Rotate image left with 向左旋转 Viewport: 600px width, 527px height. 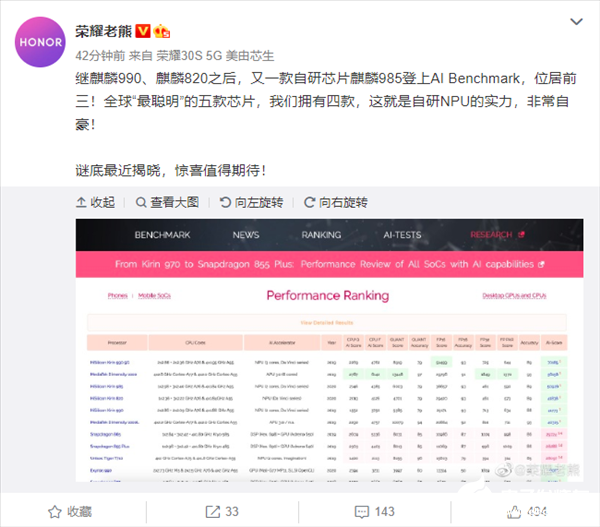[252, 202]
